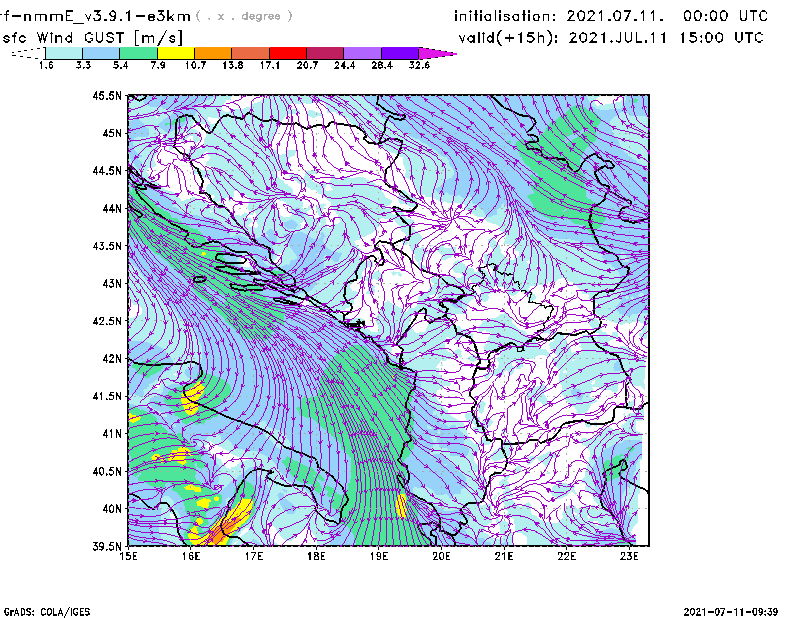Click the '19E' longitude axis label
The width and height of the screenshot is (800, 618).
click(379, 556)
